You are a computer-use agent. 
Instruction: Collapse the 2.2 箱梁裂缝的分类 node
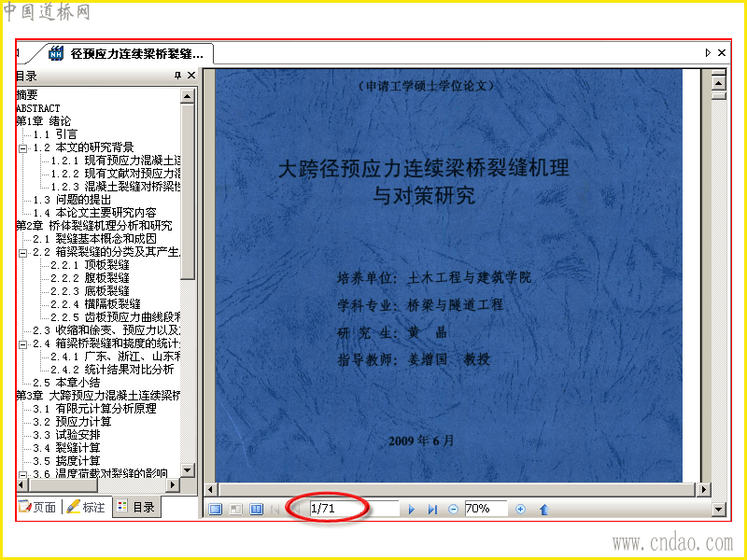coord(22,252)
